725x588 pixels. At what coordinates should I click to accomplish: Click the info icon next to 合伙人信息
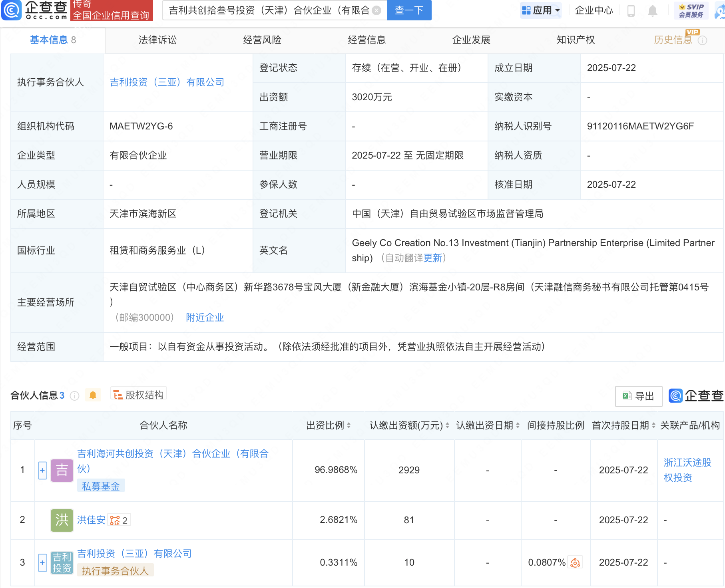click(74, 396)
